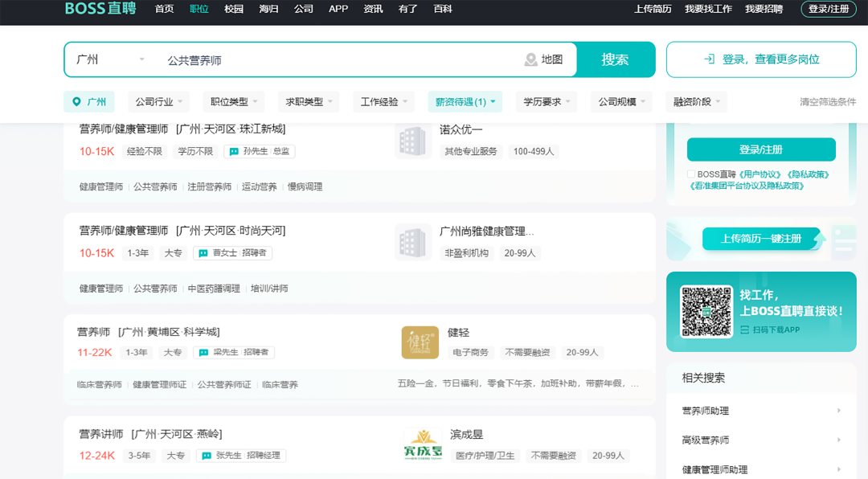The image size is (868, 479).
Task: Open the 健轻 company logo
Action: point(420,342)
